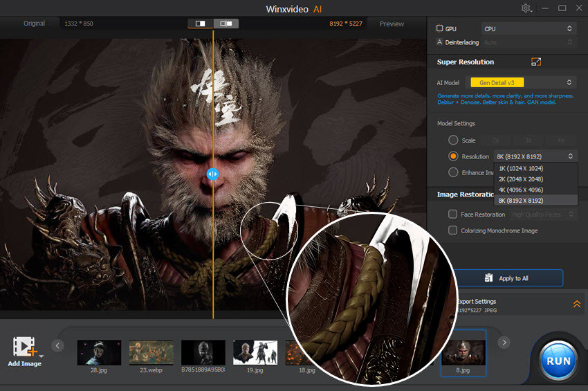The image size is (588, 391).
Task: Select thumbnail 23.webp
Action: tap(151, 352)
